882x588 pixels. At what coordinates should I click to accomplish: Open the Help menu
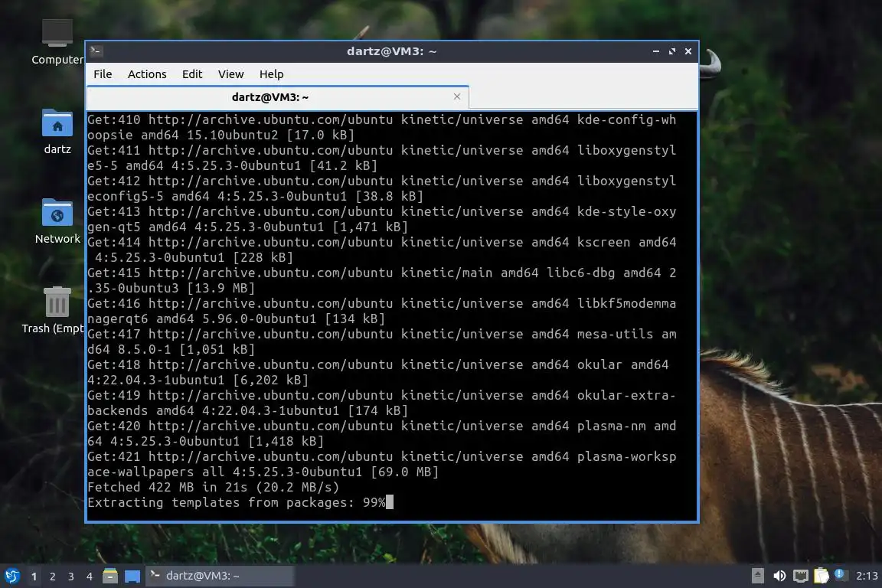coord(271,74)
